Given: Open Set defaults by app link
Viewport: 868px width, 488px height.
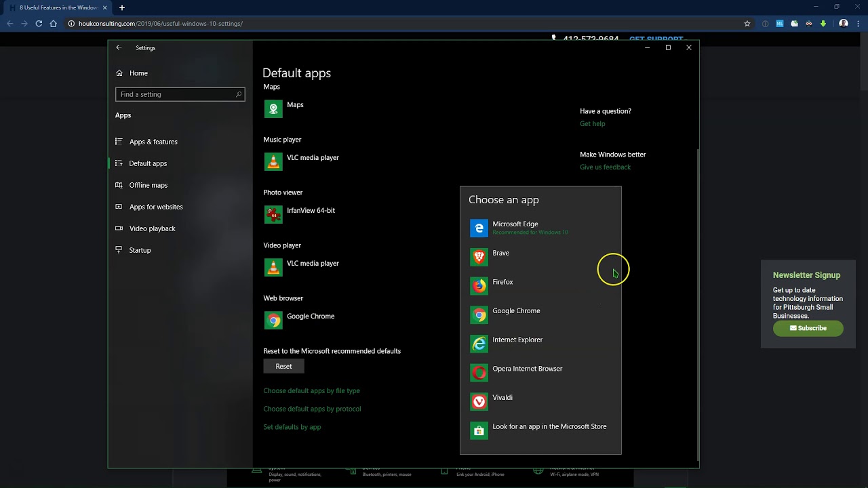Looking at the screenshot, I should tap(292, 427).
